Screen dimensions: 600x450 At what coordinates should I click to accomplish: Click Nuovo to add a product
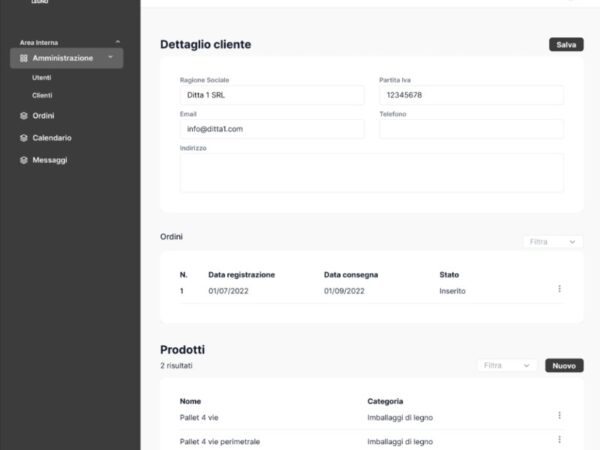pyautogui.click(x=564, y=366)
